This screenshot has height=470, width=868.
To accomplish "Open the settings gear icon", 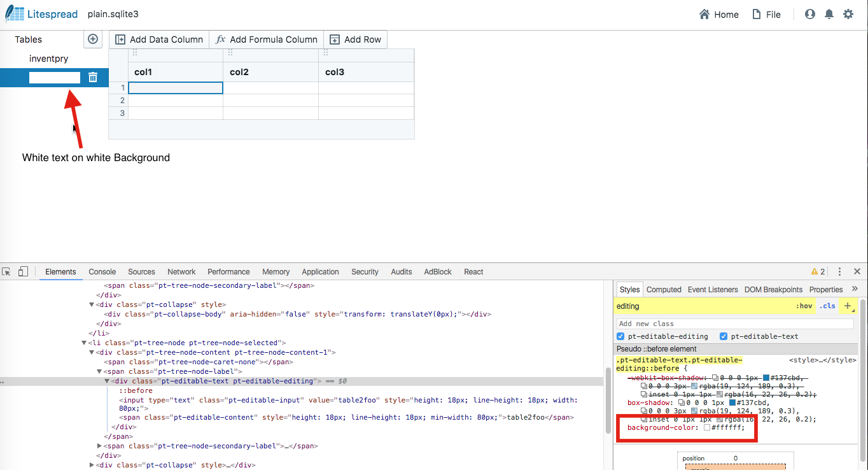I will click(x=848, y=13).
